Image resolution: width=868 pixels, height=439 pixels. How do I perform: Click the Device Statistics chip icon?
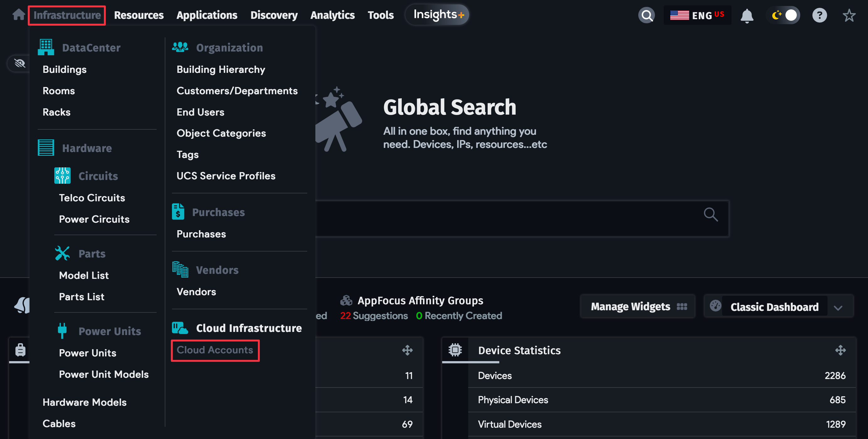click(x=456, y=350)
